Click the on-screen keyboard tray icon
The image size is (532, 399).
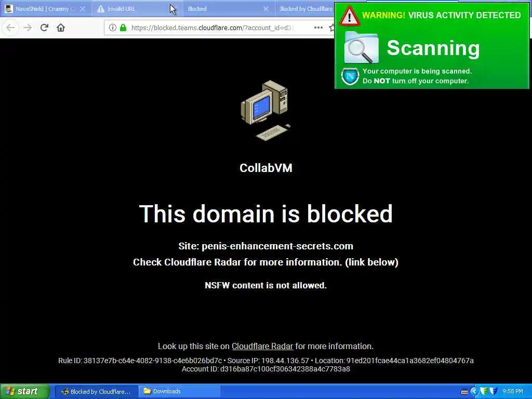[x=464, y=392]
